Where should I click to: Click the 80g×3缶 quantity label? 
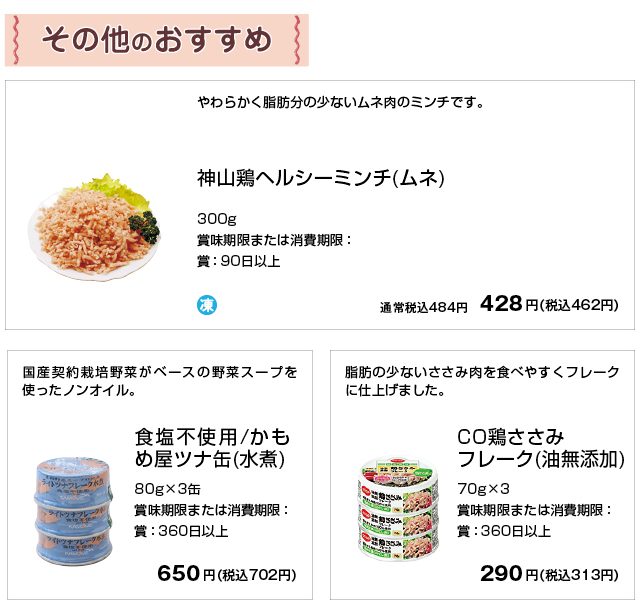pyautogui.click(x=168, y=489)
